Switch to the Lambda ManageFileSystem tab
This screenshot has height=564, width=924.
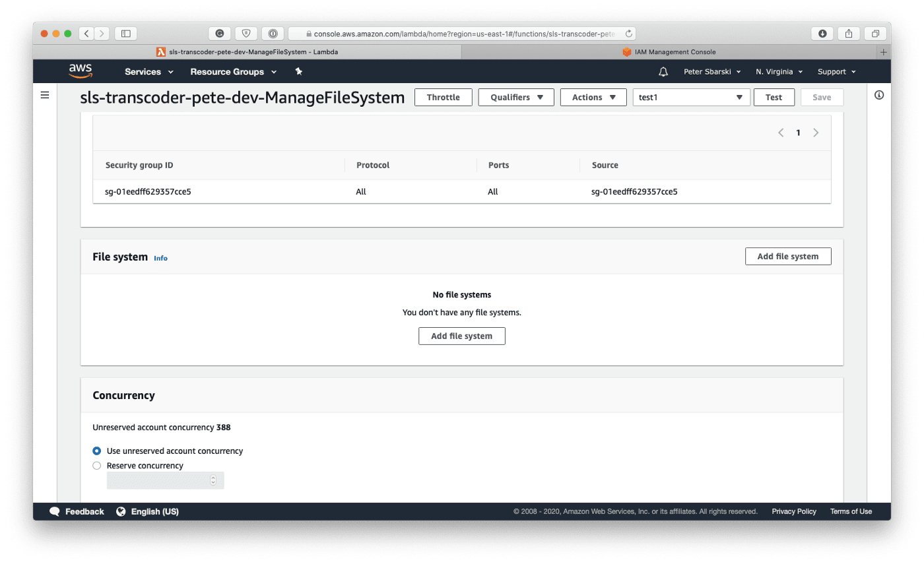(247, 51)
